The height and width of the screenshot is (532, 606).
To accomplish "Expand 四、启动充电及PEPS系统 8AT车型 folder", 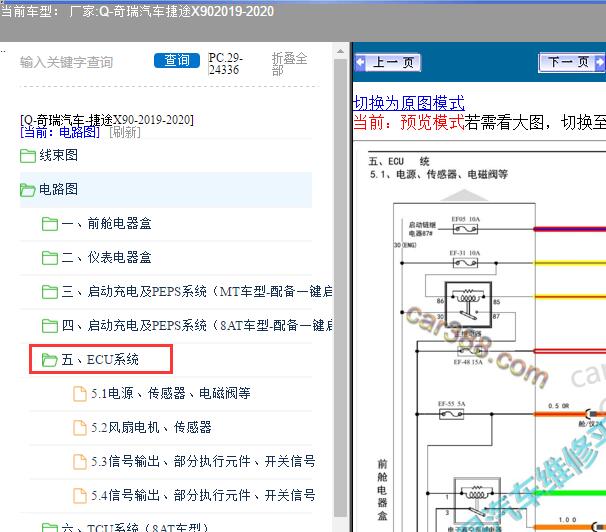I will point(197,325).
